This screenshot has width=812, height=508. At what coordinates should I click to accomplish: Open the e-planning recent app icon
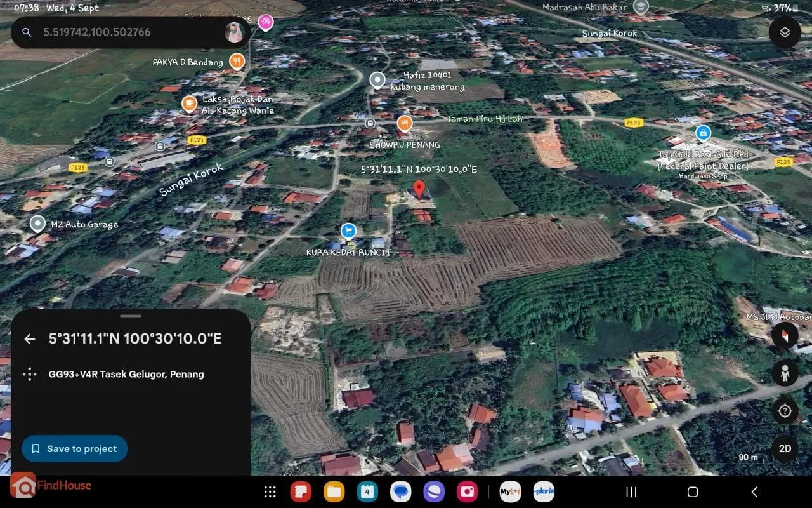click(x=544, y=491)
